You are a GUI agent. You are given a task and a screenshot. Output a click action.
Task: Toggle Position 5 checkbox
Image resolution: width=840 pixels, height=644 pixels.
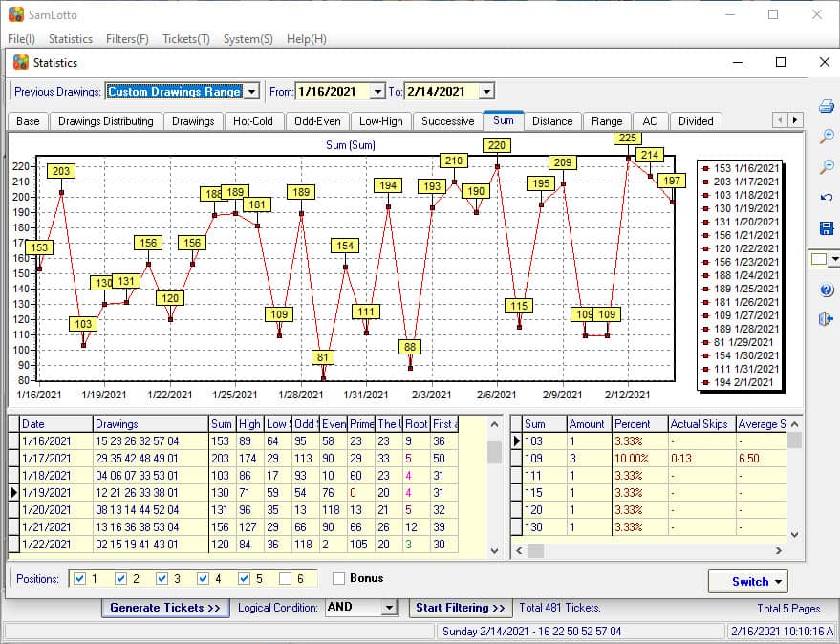[244, 579]
